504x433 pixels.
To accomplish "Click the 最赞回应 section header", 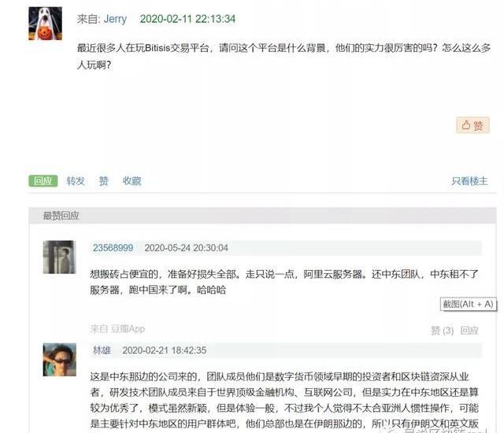I will pos(61,216).
